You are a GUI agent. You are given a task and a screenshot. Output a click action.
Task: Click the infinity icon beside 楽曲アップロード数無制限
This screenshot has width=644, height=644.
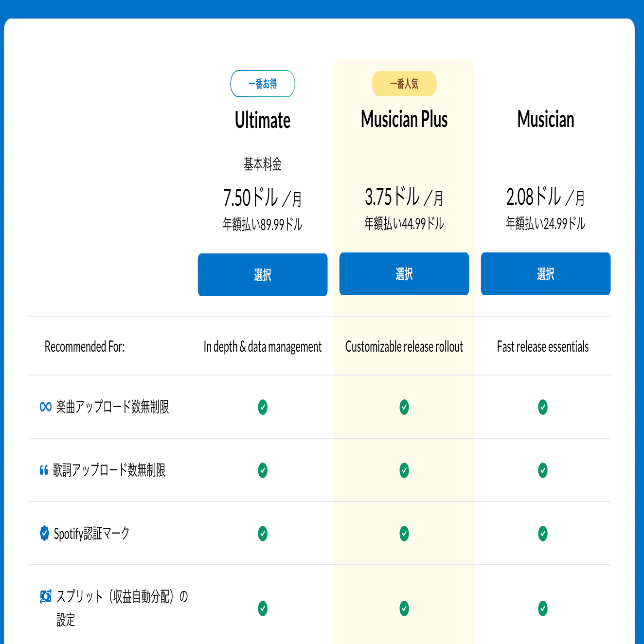click(x=45, y=407)
